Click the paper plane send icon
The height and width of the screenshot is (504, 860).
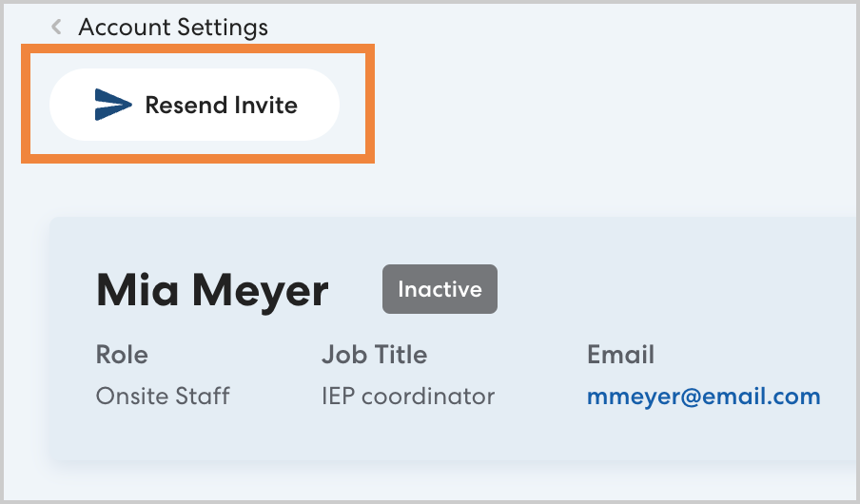[113, 106]
